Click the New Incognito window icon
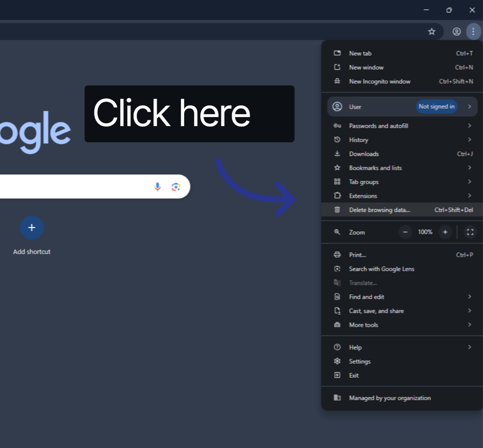The height and width of the screenshot is (448, 483). point(337,81)
